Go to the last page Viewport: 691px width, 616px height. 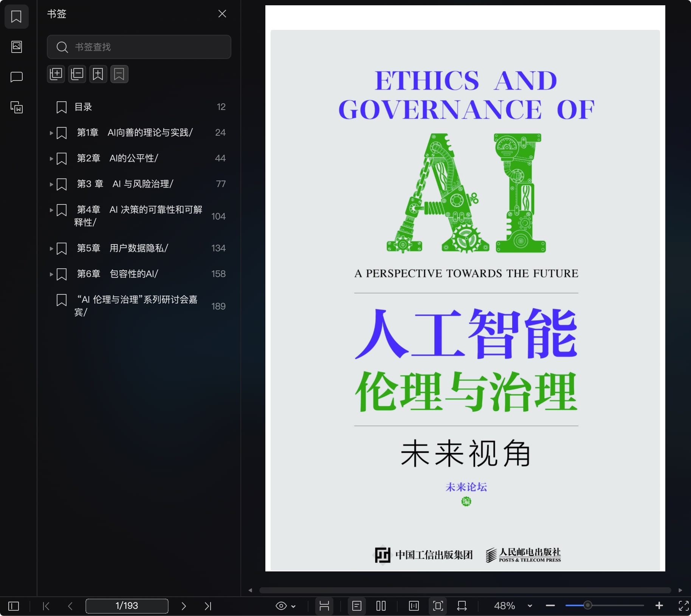[208, 606]
